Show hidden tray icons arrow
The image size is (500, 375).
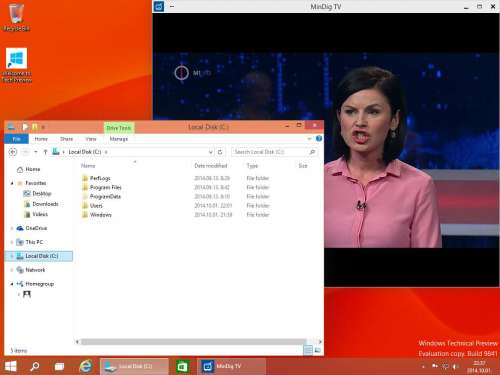(x=424, y=367)
